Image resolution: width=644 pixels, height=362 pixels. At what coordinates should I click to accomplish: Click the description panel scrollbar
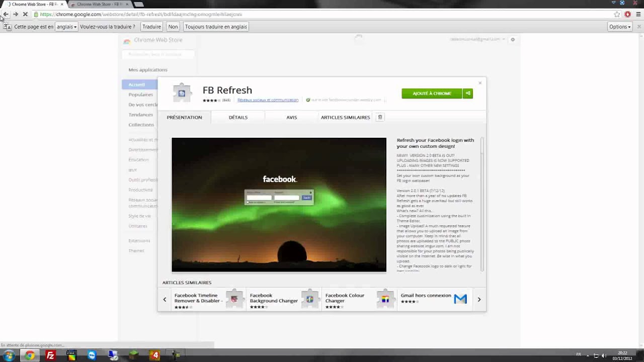482,204
